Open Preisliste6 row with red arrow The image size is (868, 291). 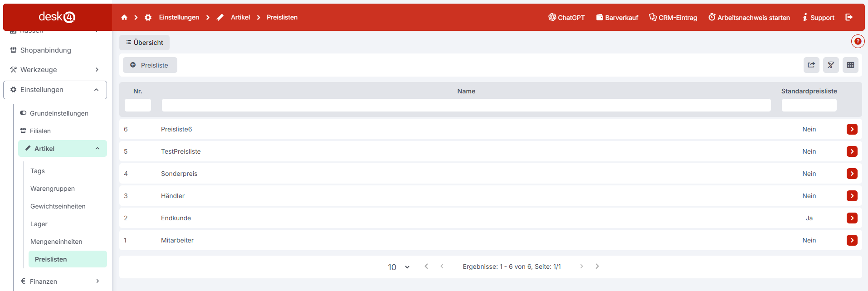852,129
